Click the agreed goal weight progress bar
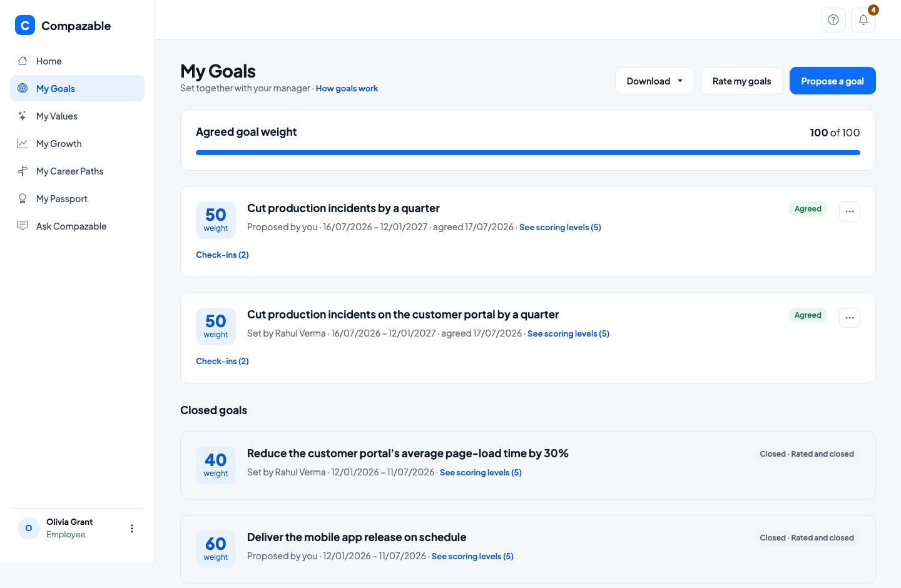The width and height of the screenshot is (901, 588). [527, 152]
